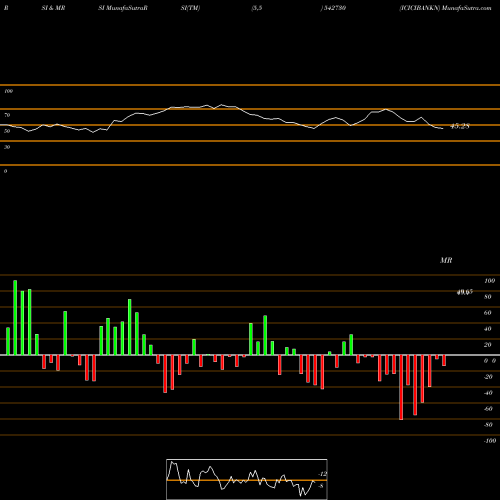Click the "(ICICIBANKN) MunafaSutra.com" title text
500x500 pixels.
tap(445, 8)
